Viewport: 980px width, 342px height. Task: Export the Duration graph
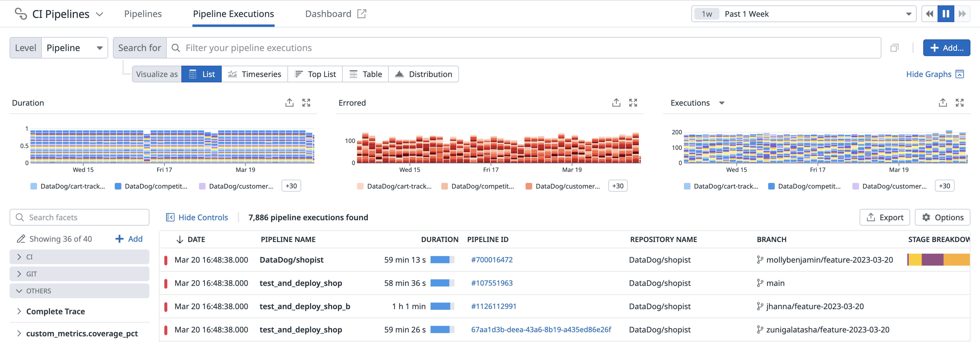[x=290, y=103]
